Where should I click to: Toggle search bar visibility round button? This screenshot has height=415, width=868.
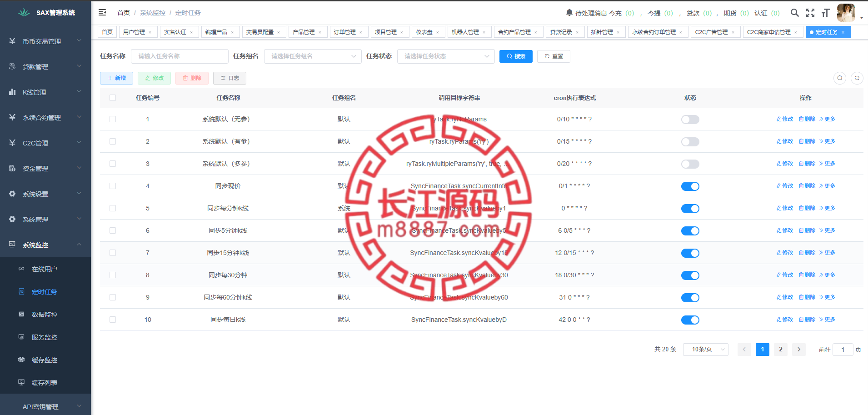tap(840, 78)
